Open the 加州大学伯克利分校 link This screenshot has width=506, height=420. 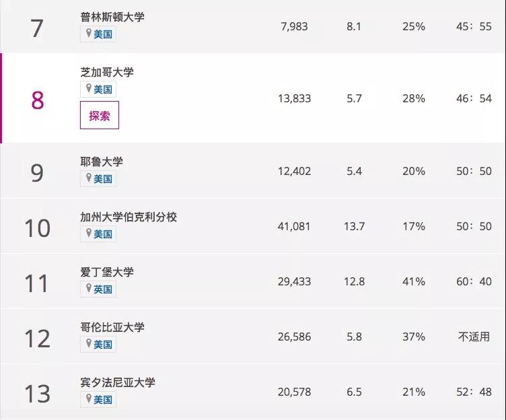click(129, 217)
